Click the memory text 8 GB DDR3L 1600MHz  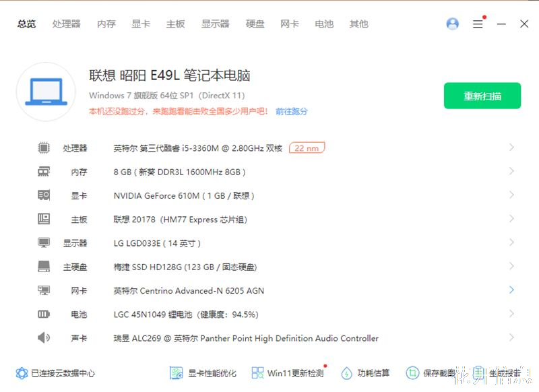coord(179,172)
